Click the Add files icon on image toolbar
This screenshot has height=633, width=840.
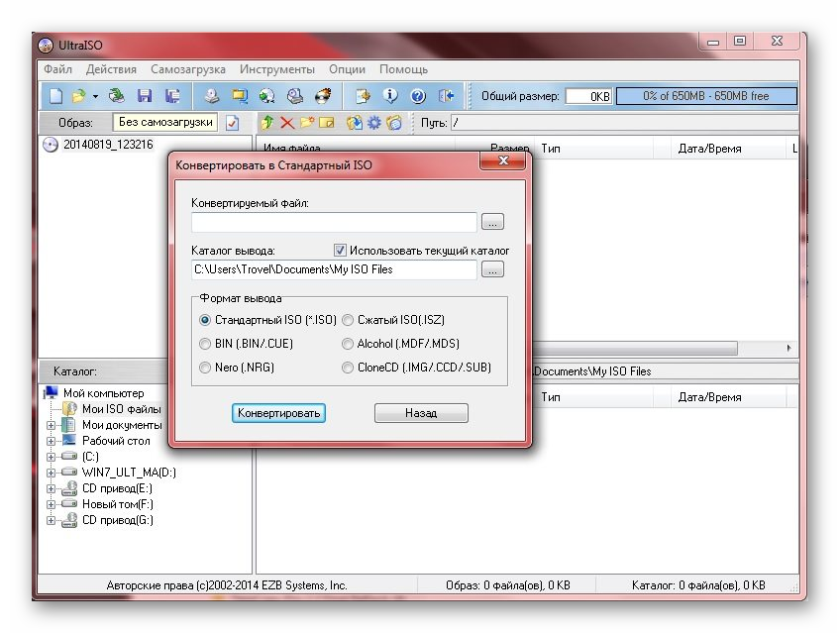[x=354, y=123]
